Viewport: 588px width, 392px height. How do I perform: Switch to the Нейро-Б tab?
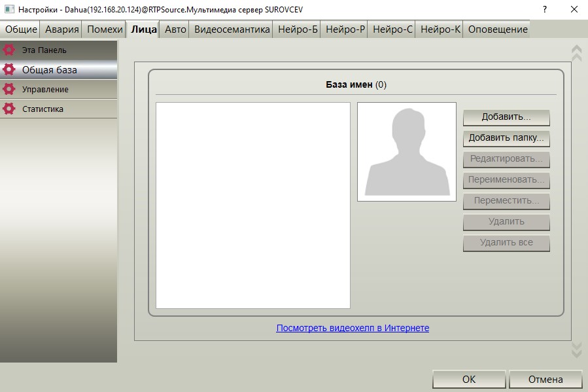(298, 29)
